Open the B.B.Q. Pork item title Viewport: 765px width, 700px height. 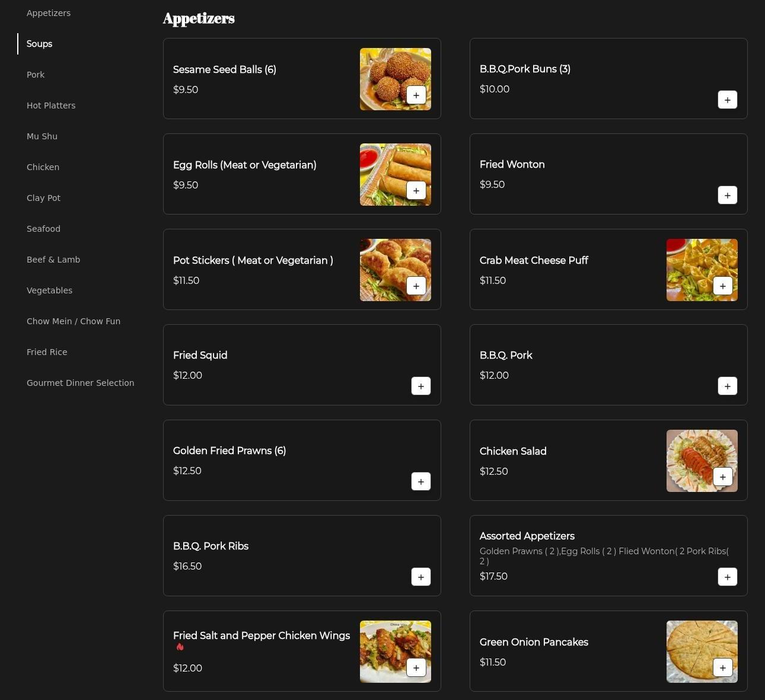click(x=505, y=356)
